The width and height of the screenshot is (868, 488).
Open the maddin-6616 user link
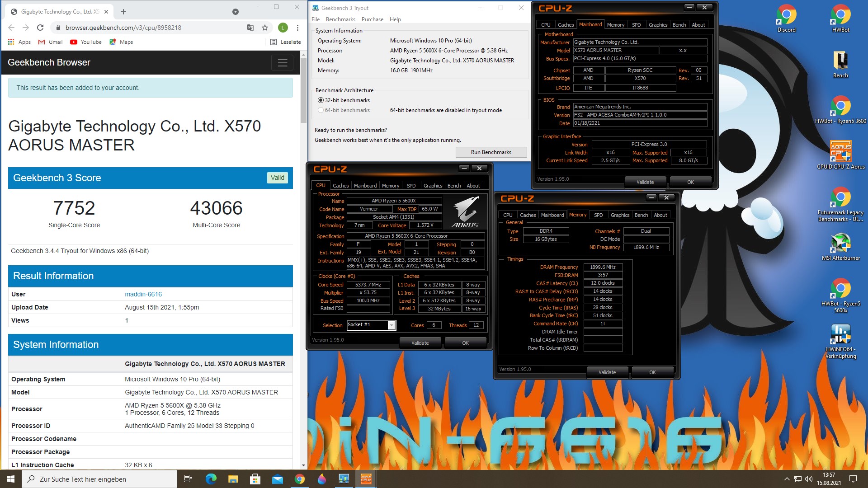[x=143, y=294]
